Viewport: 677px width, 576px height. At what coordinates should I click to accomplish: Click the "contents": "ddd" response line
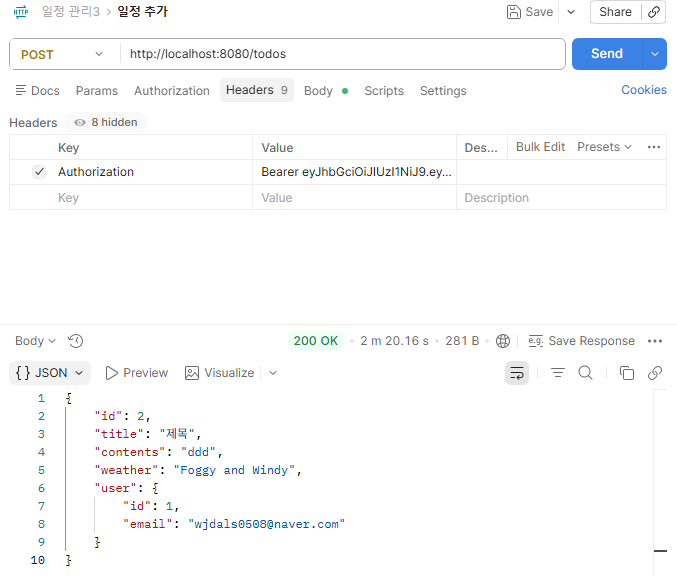pos(158,452)
